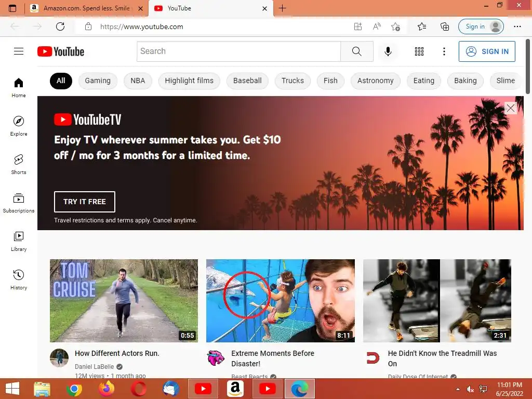532x399 pixels.
Task: Open 'How Different Actors Run.' title
Action: click(117, 353)
